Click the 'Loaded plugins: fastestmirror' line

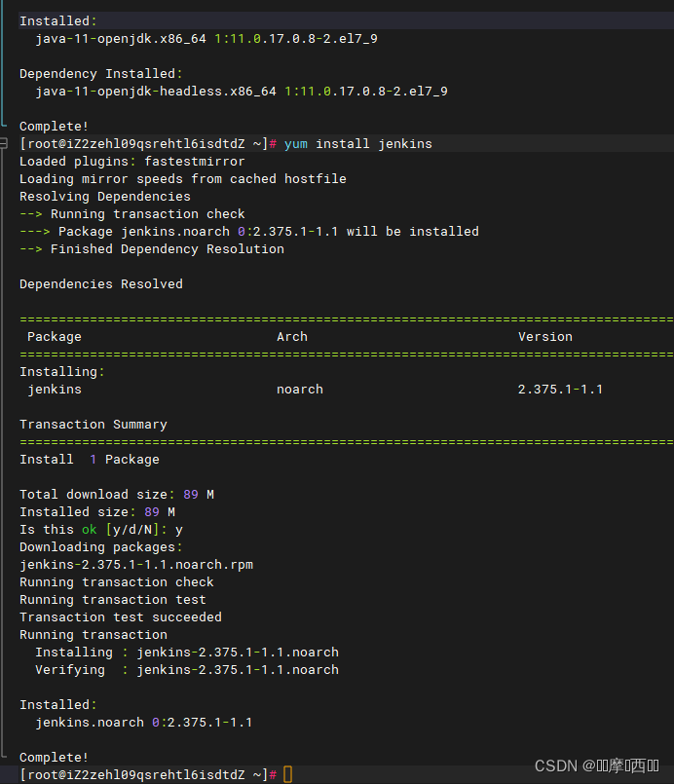pyautogui.click(x=132, y=162)
